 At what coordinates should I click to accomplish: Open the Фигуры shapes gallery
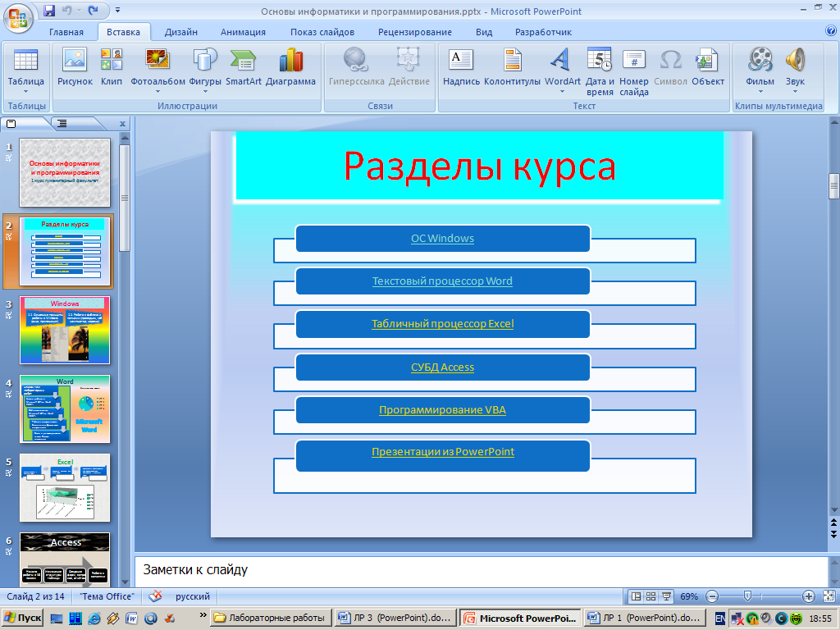point(204,71)
